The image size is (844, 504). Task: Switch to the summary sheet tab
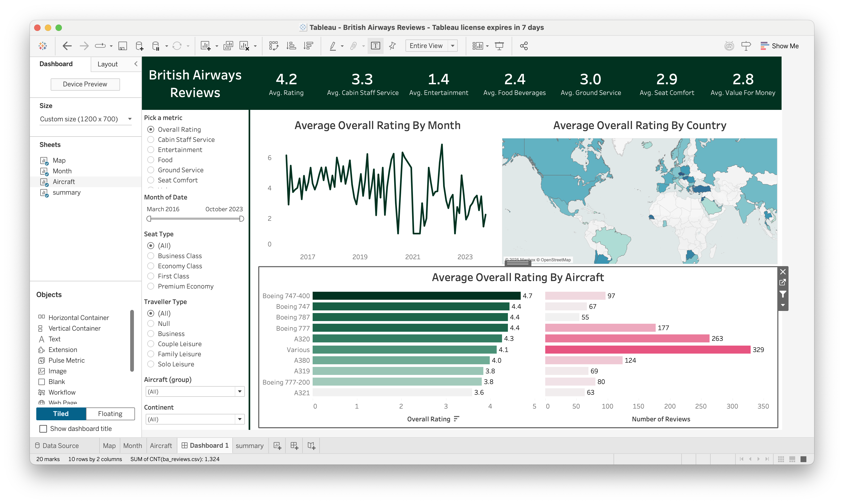click(250, 446)
